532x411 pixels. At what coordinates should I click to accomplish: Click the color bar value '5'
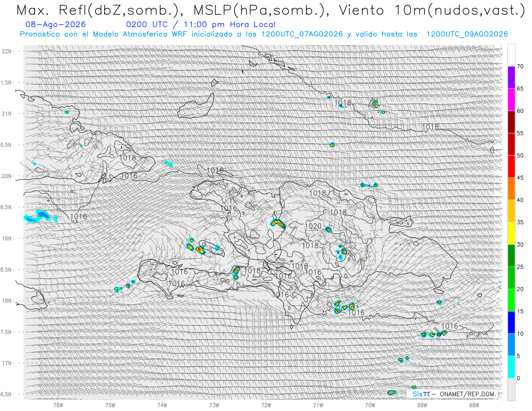pyautogui.click(x=518, y=356)
